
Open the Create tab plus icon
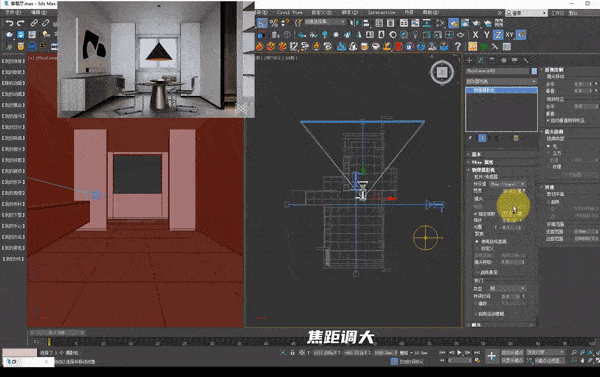(x=470, y=60)
